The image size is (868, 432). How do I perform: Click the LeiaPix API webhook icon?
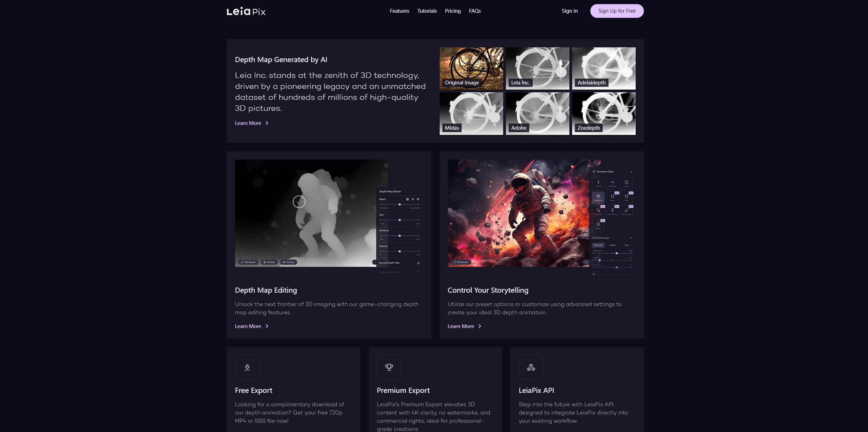(531, 367)
